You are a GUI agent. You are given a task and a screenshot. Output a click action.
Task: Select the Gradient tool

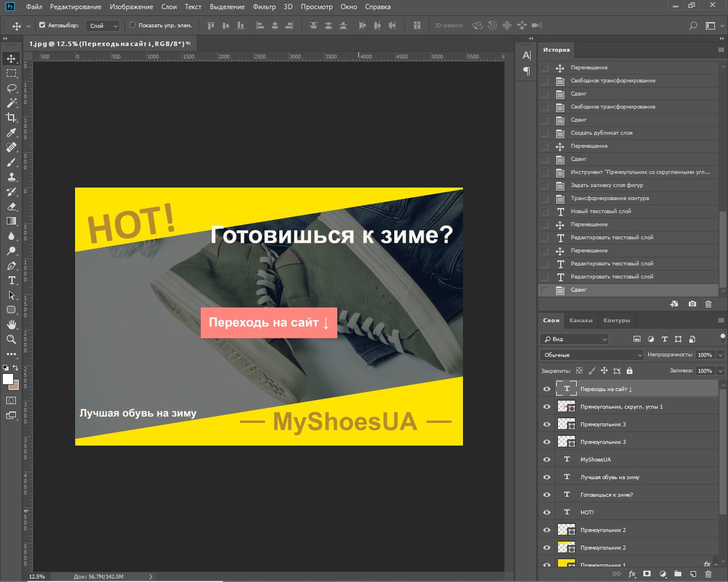tap(11, 221)
